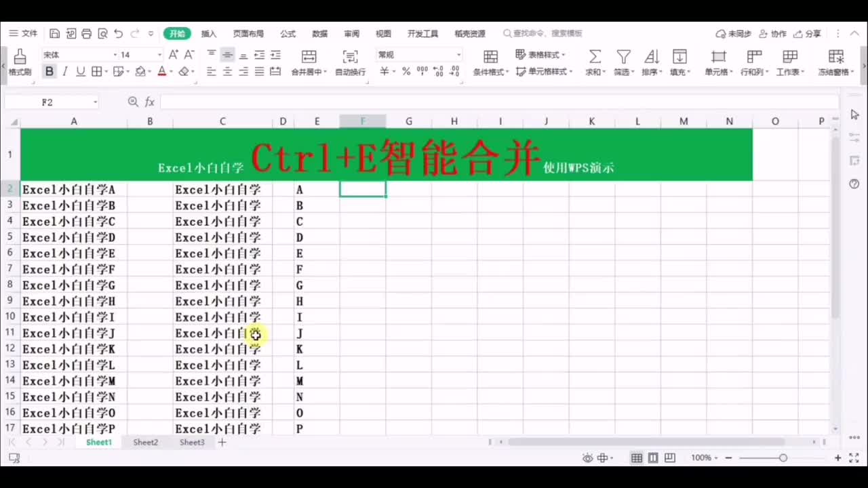
Task: Open the 插入 ribbon tab
Action: (x=208, y=33)
